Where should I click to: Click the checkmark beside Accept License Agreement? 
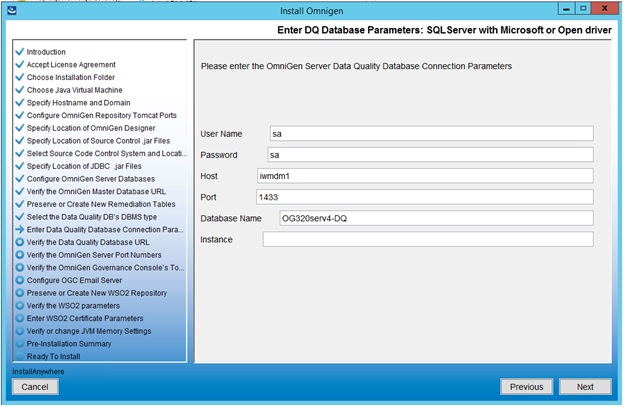pos(20,64)
